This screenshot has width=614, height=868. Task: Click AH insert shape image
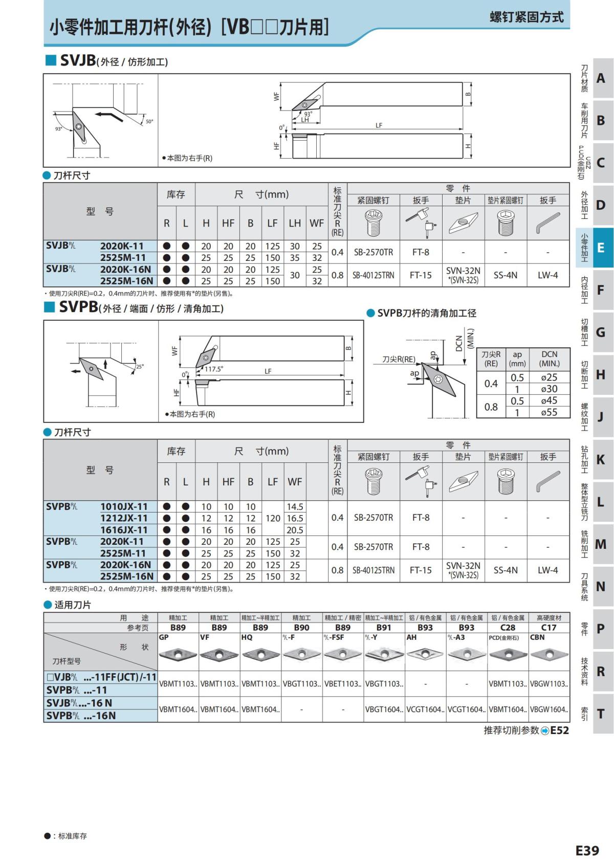(425, 654)
